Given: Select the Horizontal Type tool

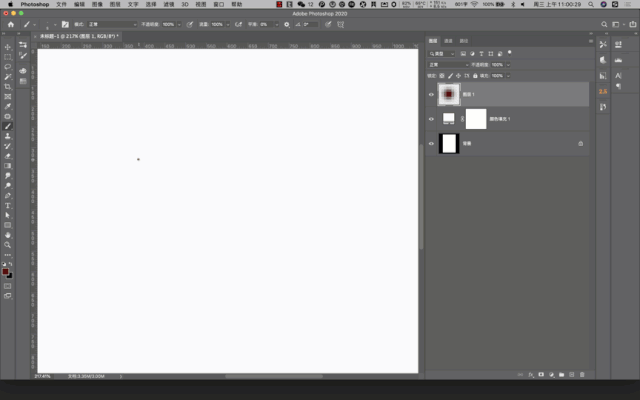Looking at the screenshot, I should click(x=7, y=205).
